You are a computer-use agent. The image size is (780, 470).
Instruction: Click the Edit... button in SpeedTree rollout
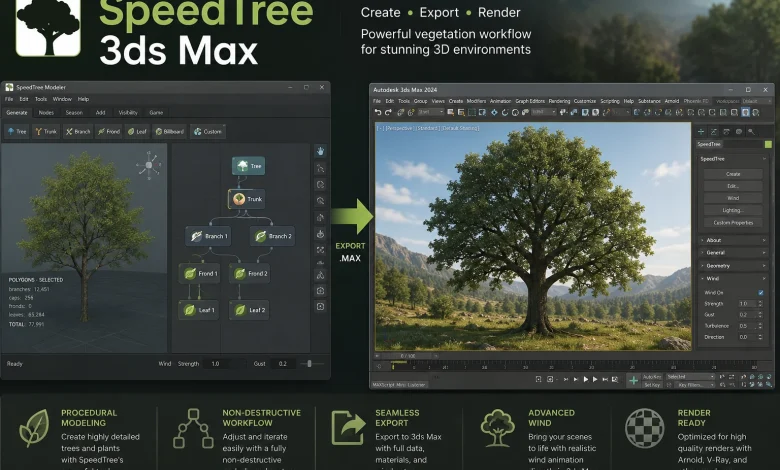[733, 186]
